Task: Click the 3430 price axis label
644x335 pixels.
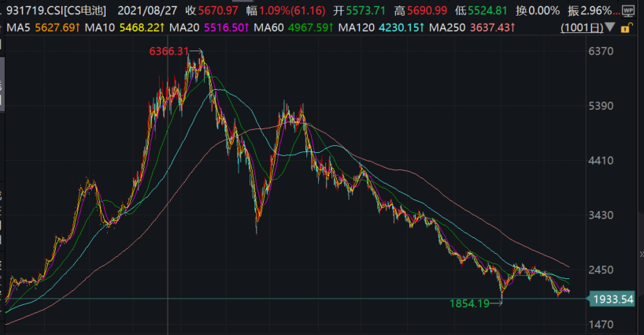Action: click(x=600, y=215)
